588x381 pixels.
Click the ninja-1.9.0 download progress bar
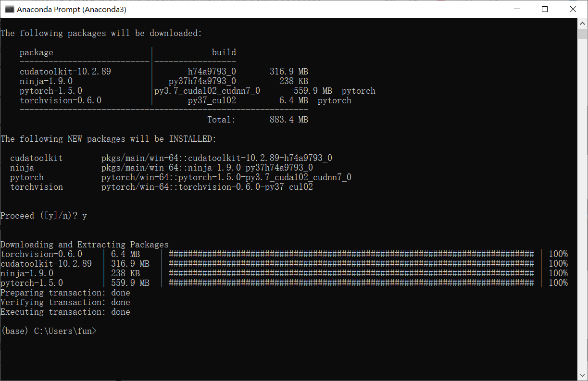pyautogui.click(x=351, y=273)
